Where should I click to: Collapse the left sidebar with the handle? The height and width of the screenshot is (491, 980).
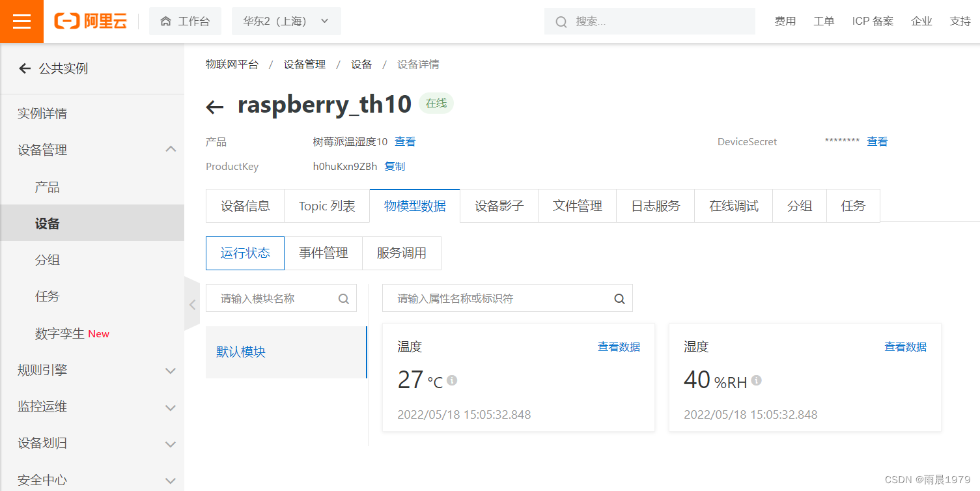click(x=192, y=304)
